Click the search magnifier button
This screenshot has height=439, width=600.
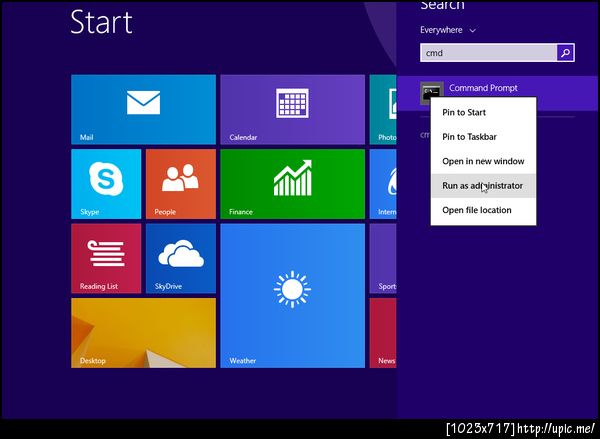point(565,53)
